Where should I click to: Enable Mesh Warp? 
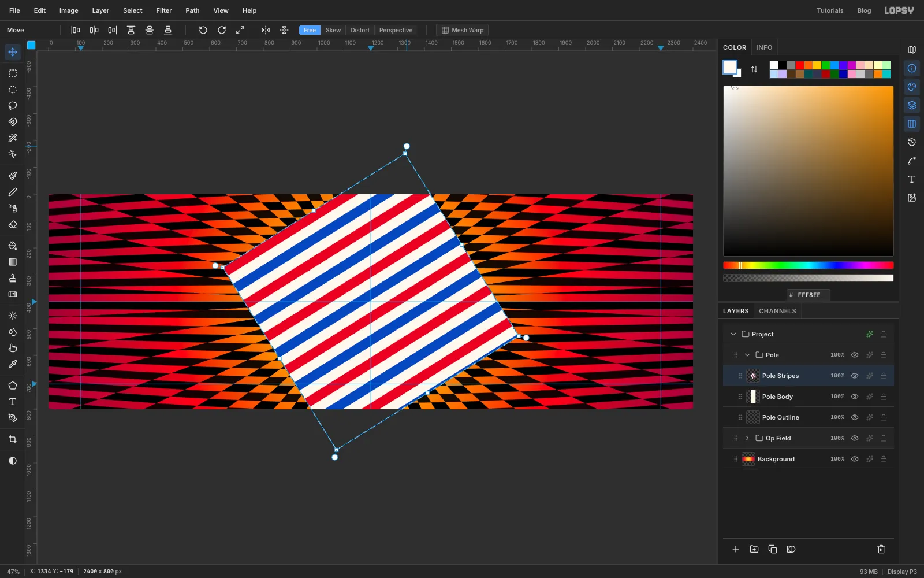pos(462,30)
